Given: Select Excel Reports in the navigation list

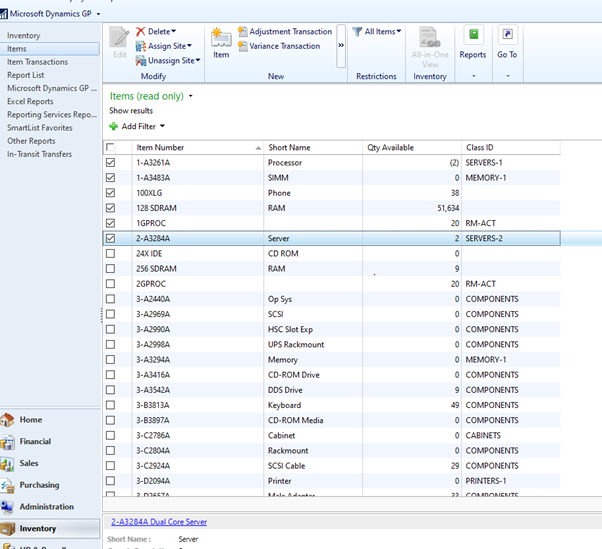Looking at the screenshot, I should pos(30,101).
